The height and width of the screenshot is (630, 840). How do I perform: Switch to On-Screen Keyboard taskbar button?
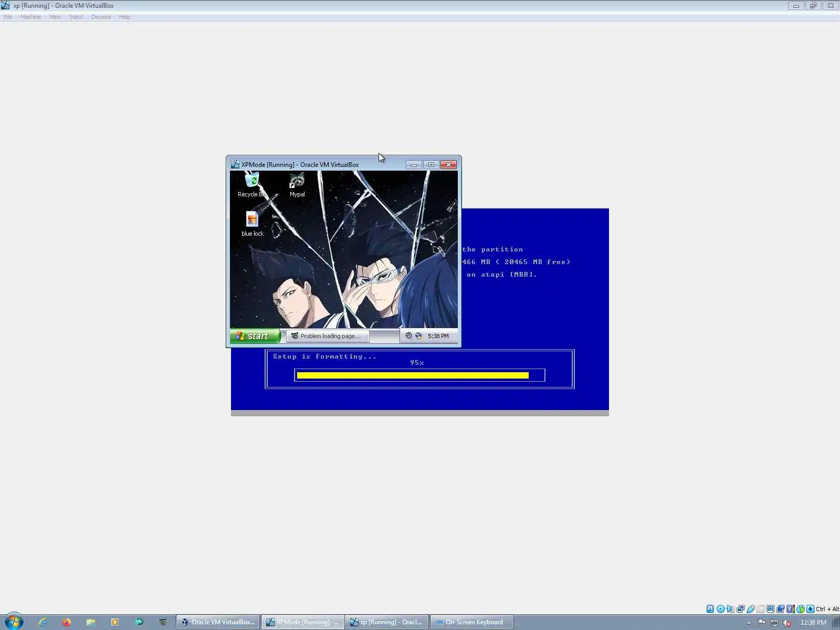472,622
